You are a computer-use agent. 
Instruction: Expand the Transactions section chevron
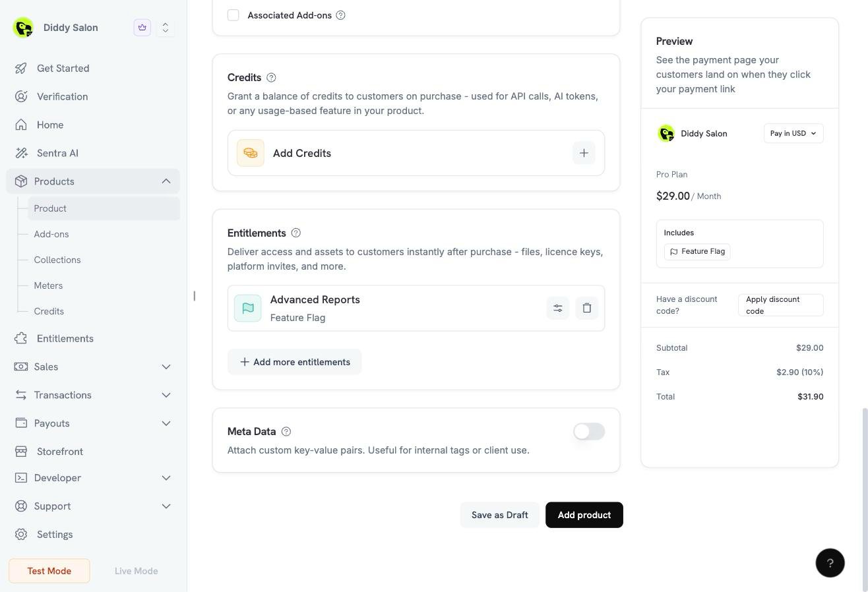pyautogui.click(x=166, y=396)
